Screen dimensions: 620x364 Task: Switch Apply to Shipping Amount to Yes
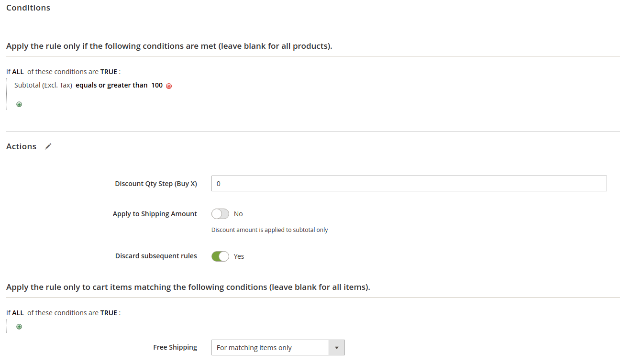point(220,214)
